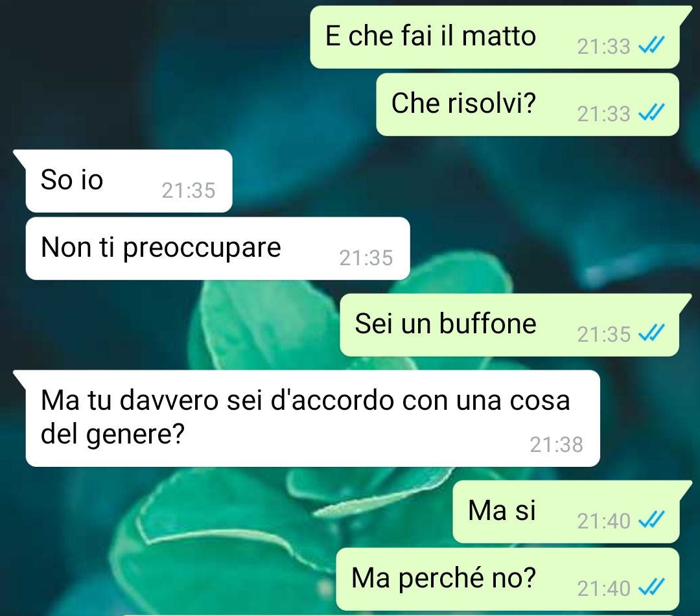Tap the blue double check beside "Che risolvi?"
Image resolution: width=700 pixels, height=616 pixels.
pos(651,112)
